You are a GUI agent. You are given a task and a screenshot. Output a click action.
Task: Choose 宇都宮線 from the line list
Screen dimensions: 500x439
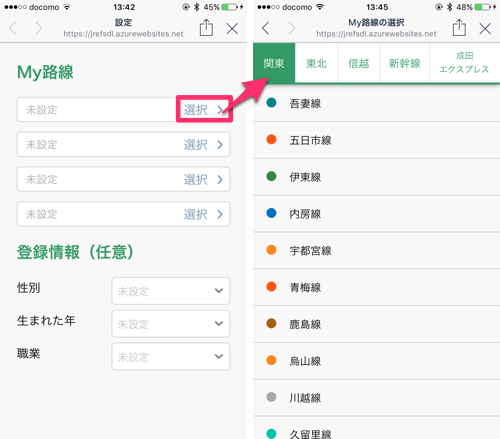coord(376,250)
